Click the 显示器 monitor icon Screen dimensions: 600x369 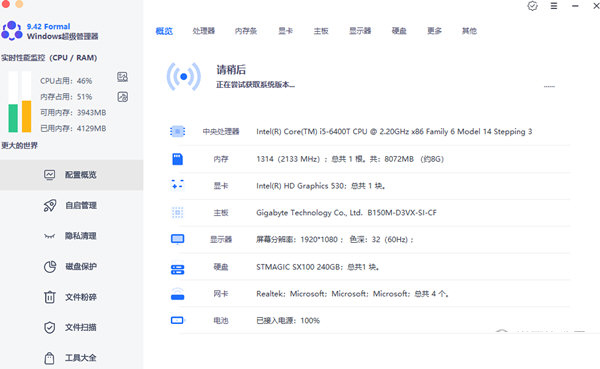178,240
